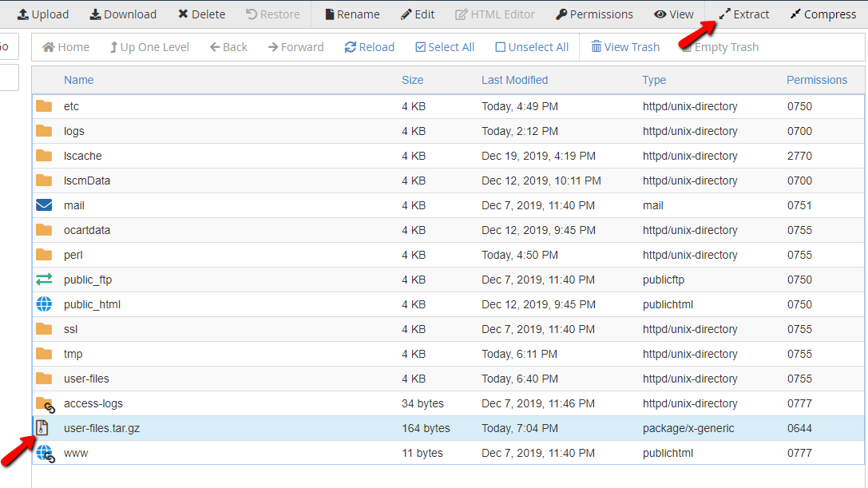Image resolution: width=868 pixels, height=488 pixels.
Task: Click the mail envelope icon
Action: pos(44,205)
